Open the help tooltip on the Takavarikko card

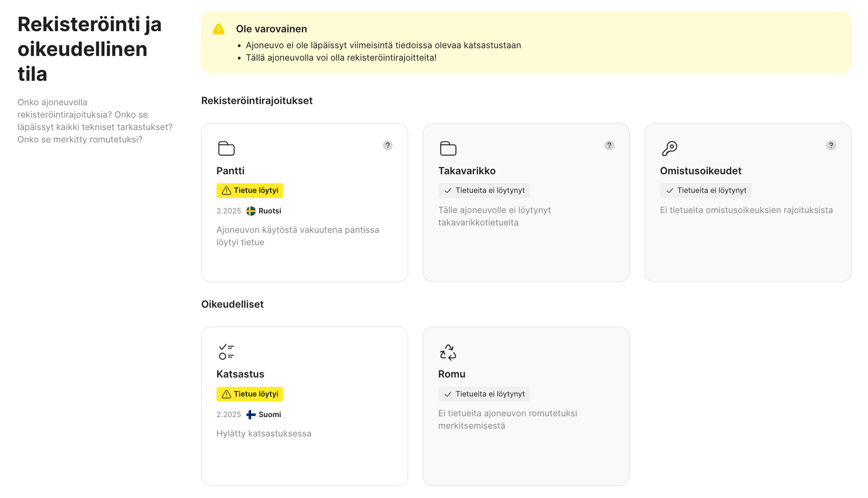(609, 145)
